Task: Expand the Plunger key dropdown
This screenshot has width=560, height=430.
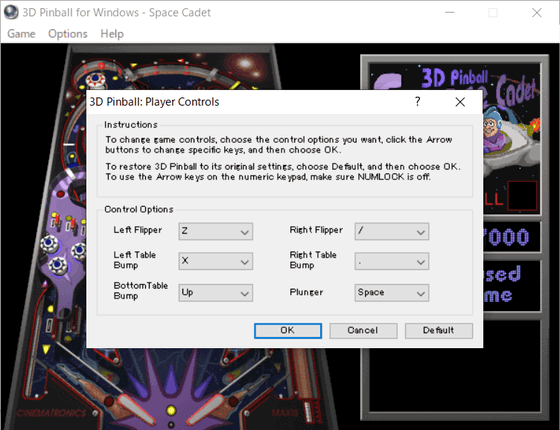Action: [392, 293]
